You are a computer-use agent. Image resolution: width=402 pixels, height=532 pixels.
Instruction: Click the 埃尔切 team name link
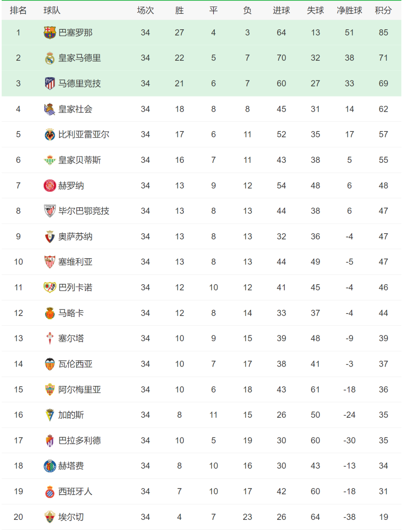71,517
